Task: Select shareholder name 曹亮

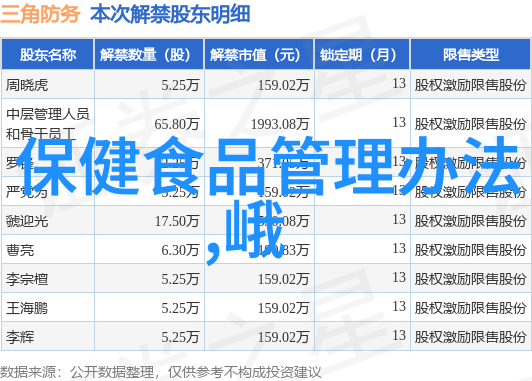Action: (20, 250)
